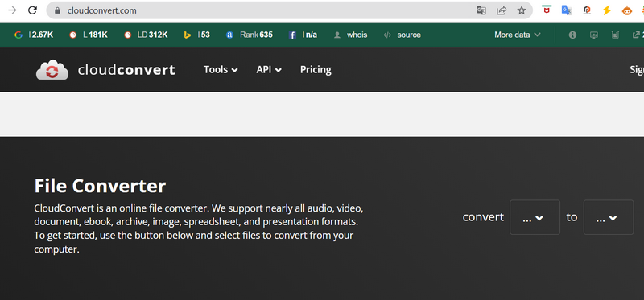Reload the cloudconvert.com page
The height and width of the screenshot is (300, 644).
click(x=32, y=10)
